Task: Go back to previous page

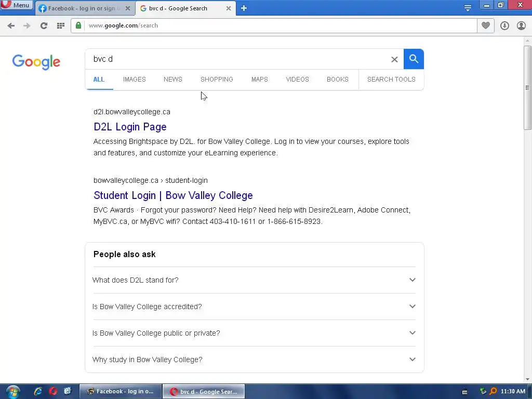Action: click(11, 26)
